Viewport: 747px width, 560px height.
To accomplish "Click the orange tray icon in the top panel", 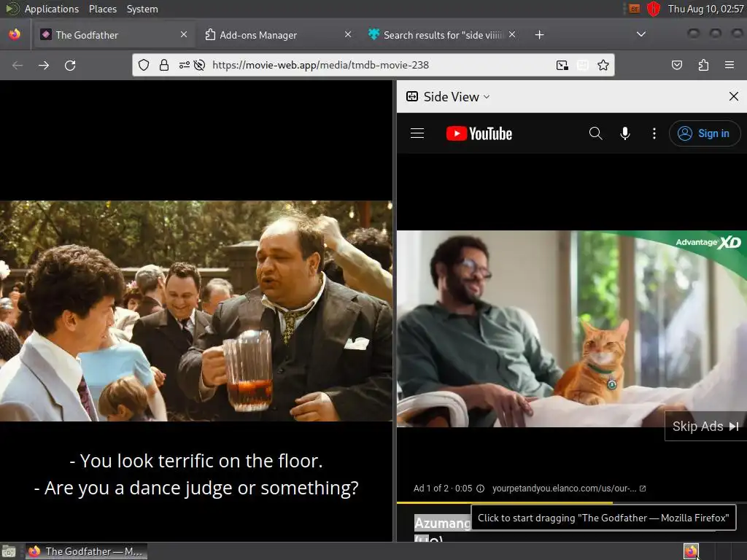I will (x=634, y=9).
